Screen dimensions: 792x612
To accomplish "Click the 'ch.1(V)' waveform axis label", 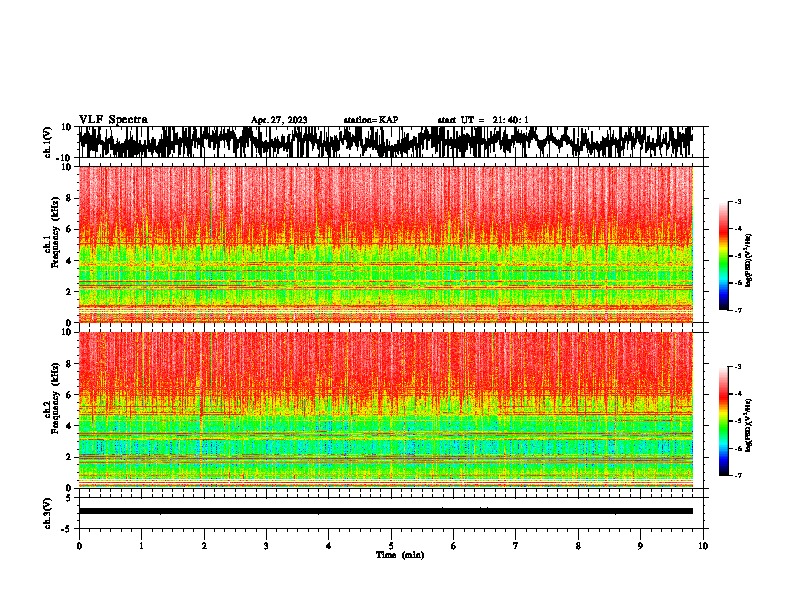I will point(48,142).
